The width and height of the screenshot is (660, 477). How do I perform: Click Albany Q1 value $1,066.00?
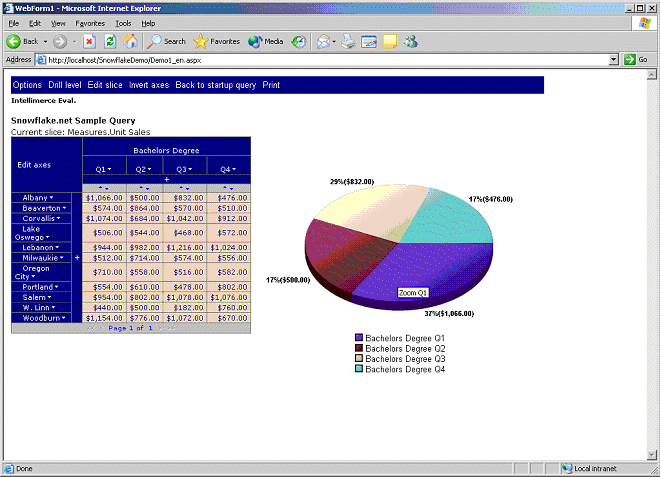(x=104, y=198)
